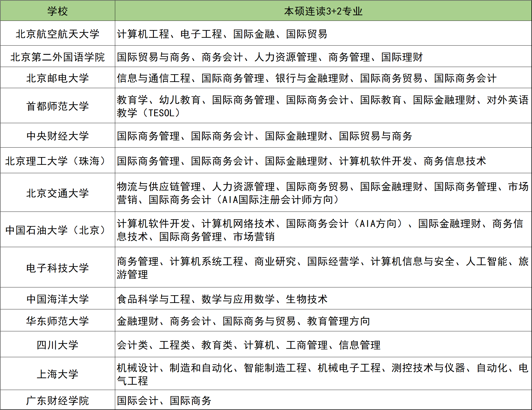The width and height of the screenshot is (532, 410).
Task: Select the 首都师范大学 cell
Action: 58,106
